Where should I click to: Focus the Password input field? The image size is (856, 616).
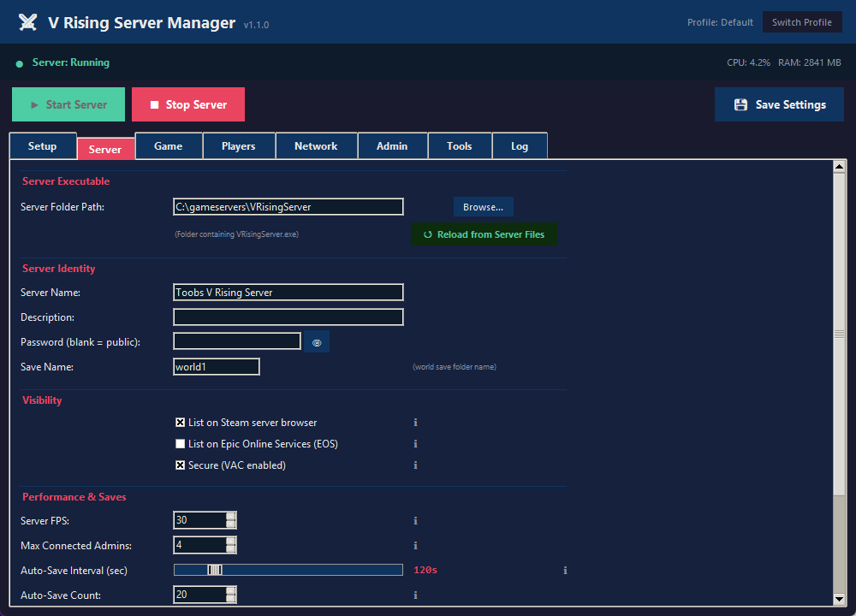237,341
